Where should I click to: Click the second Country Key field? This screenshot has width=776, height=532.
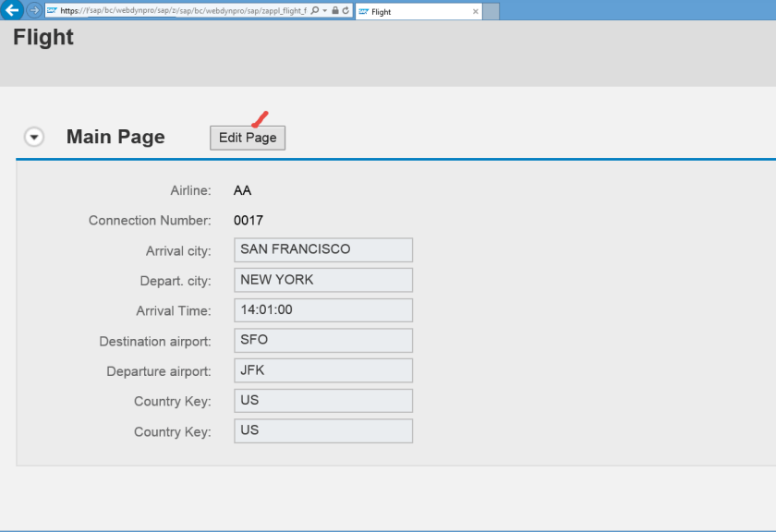point(322,431)
